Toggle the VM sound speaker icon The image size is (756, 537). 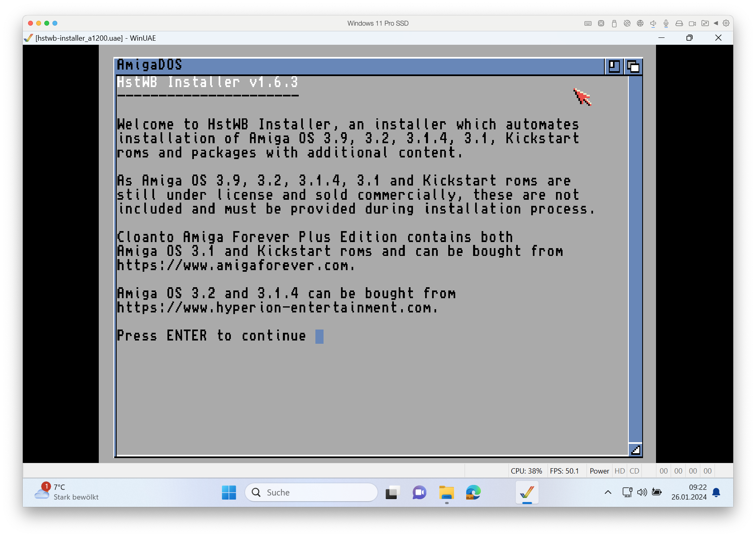point(653,24)
